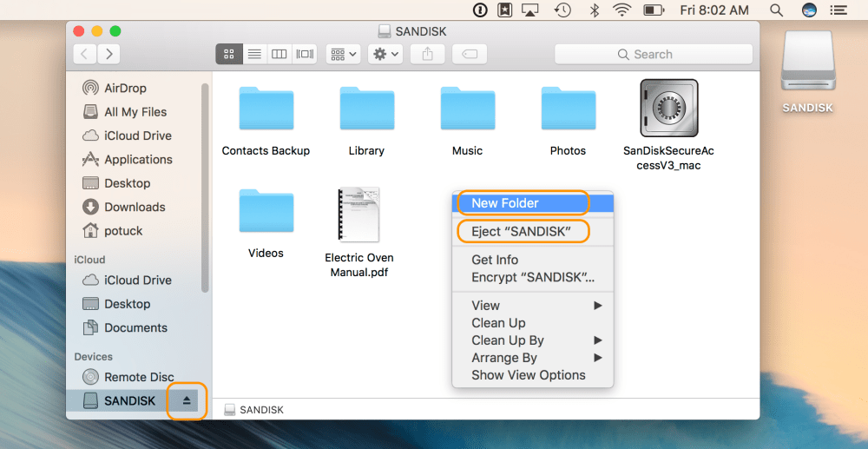Select Applications in the sidebar
868x449 pixels.
click(x=138, y=160)
